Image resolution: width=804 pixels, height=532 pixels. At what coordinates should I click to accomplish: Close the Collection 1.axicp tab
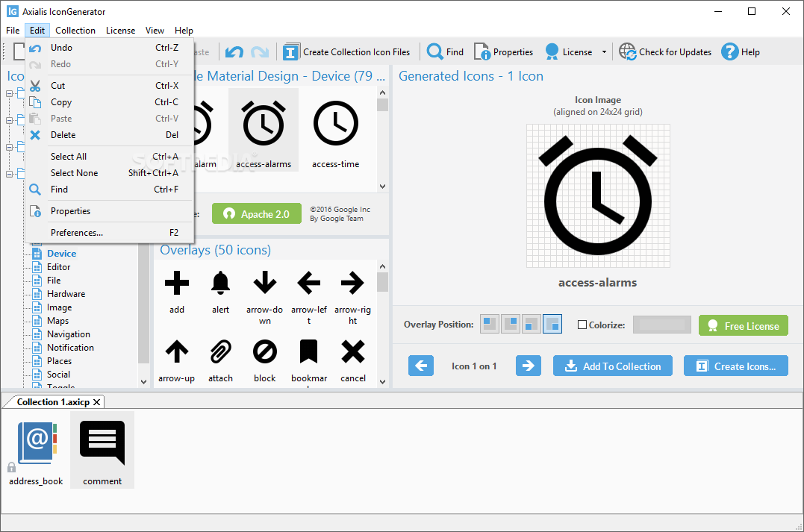96,402
